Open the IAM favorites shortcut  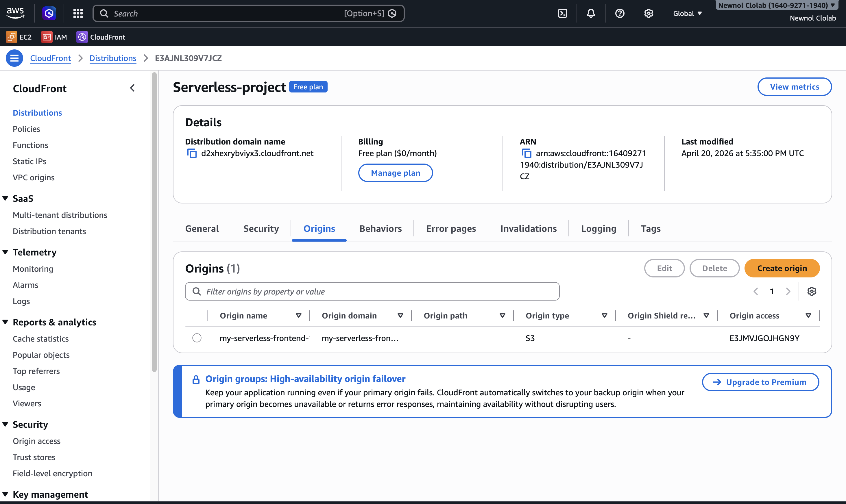[54, 37]
